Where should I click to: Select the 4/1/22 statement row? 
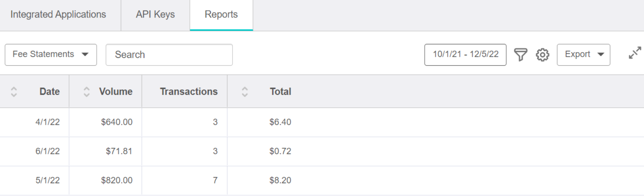point(322,122)
